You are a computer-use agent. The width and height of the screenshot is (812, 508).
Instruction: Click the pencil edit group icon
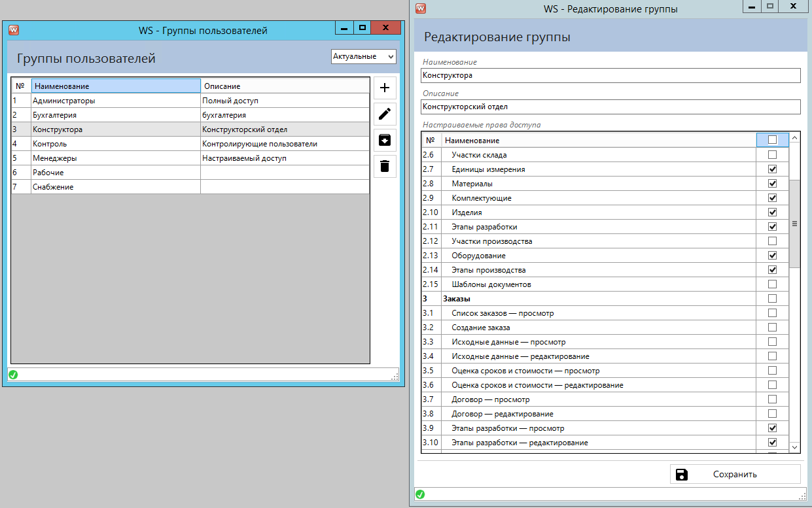point(385,114)
